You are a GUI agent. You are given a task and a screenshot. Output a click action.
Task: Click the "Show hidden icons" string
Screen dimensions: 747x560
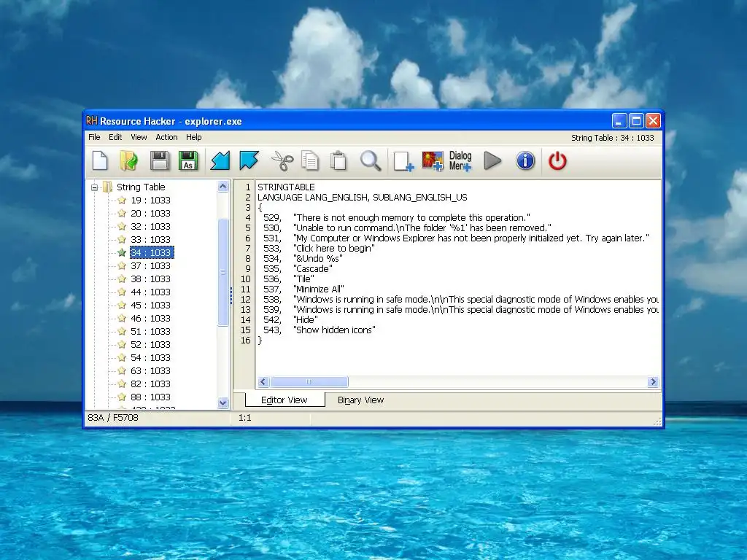click(x=334, y=330)
